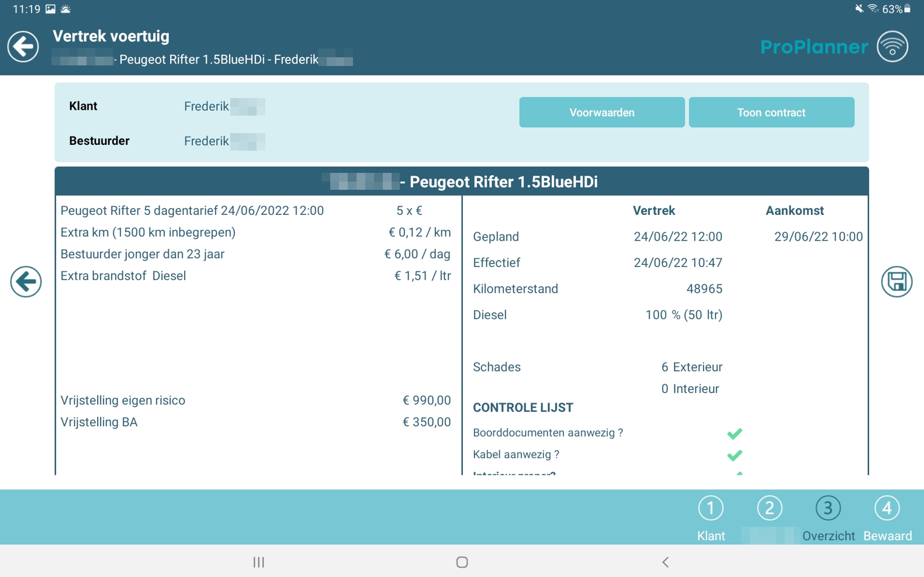Tap the status bar clock 11:19
Viewport: 924px width, 577px height.
tap(26, 9)
